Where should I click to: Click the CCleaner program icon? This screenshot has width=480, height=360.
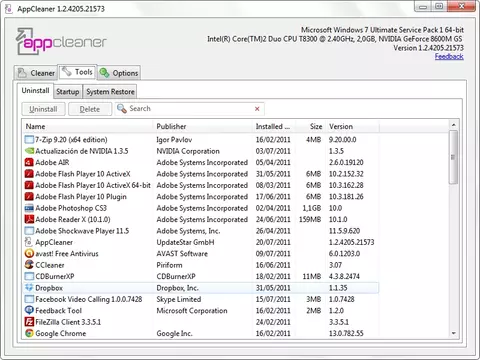point(29,265)
